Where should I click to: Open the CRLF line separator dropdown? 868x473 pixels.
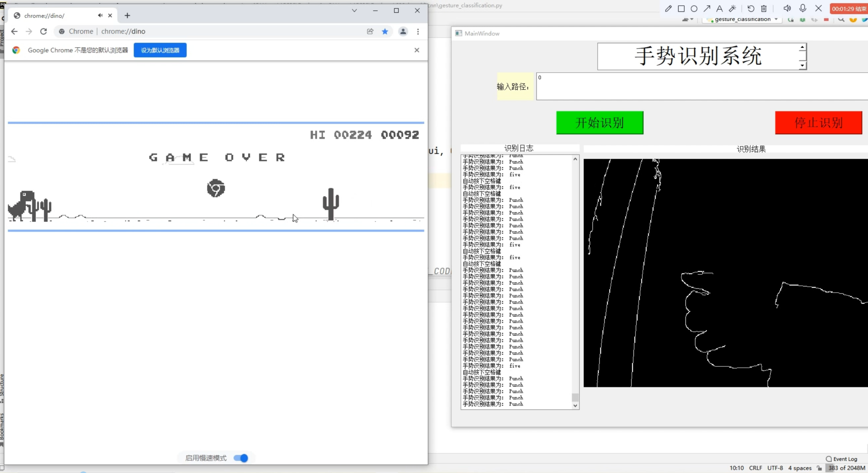click(755, 468)
